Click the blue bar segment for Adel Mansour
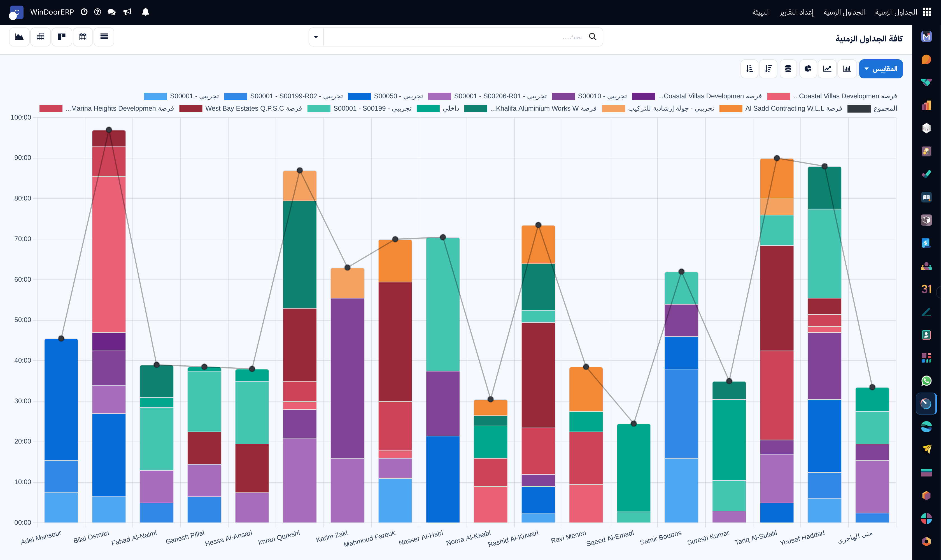Screen dimensions: 941x560 click(61, 399)
